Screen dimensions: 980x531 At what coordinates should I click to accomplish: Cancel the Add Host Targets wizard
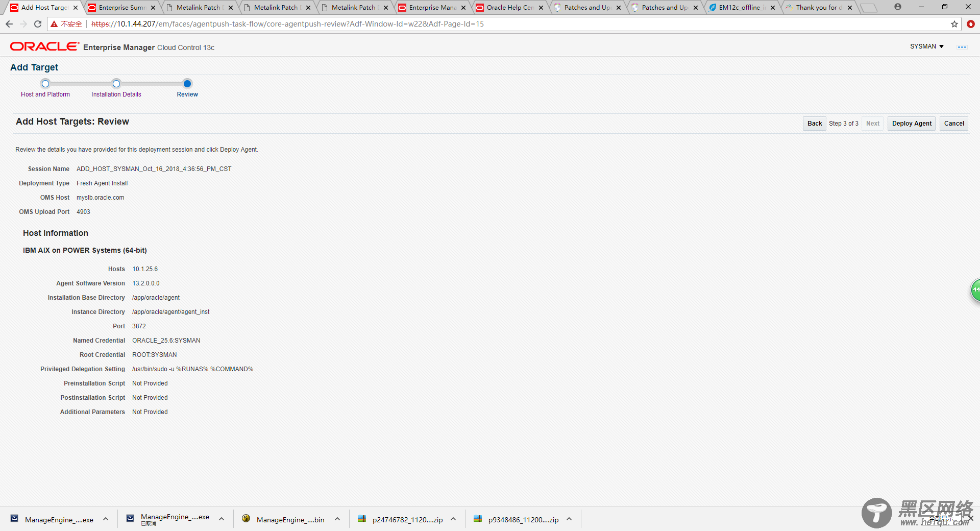954,124
